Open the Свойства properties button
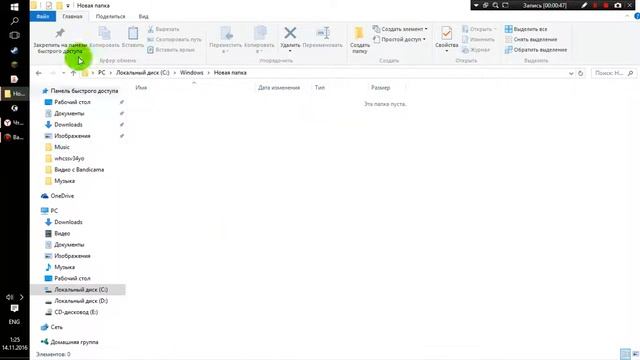 [x=447, y=39]
